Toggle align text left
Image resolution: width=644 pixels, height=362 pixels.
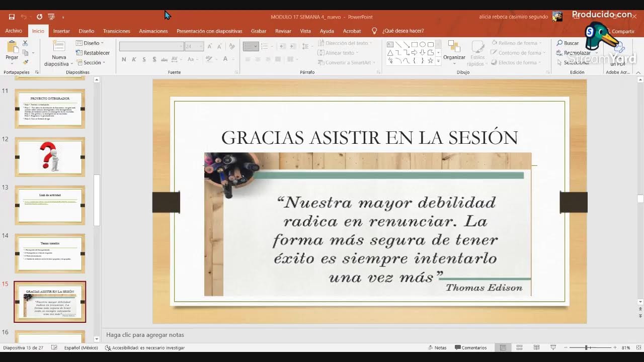point(248,59)
